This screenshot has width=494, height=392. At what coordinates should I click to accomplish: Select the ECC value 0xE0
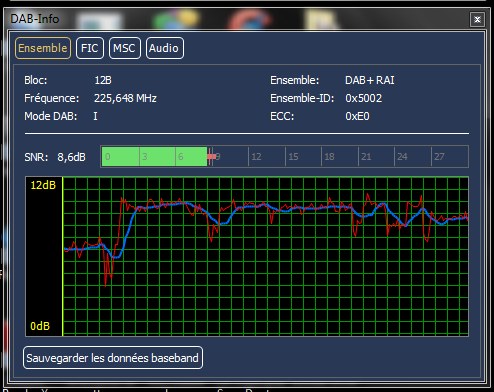tap(357, 116)
